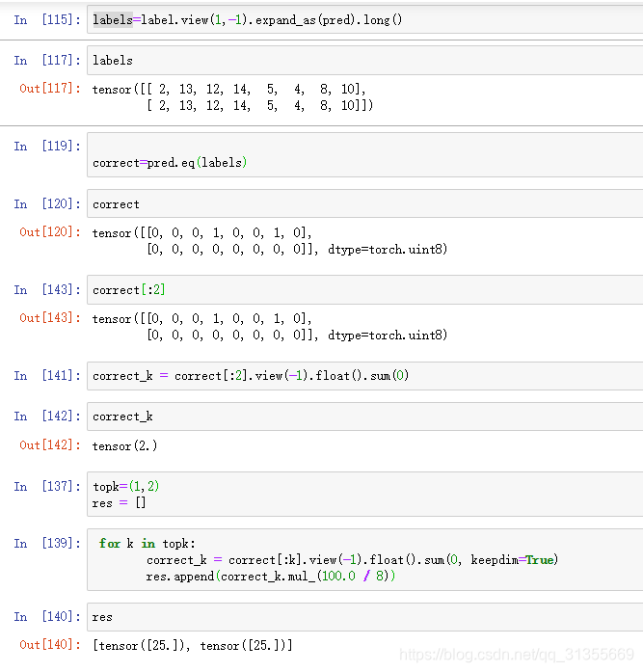Click the correct[:2] code cell
643x672 pixels.
click(x=365, y=289)
